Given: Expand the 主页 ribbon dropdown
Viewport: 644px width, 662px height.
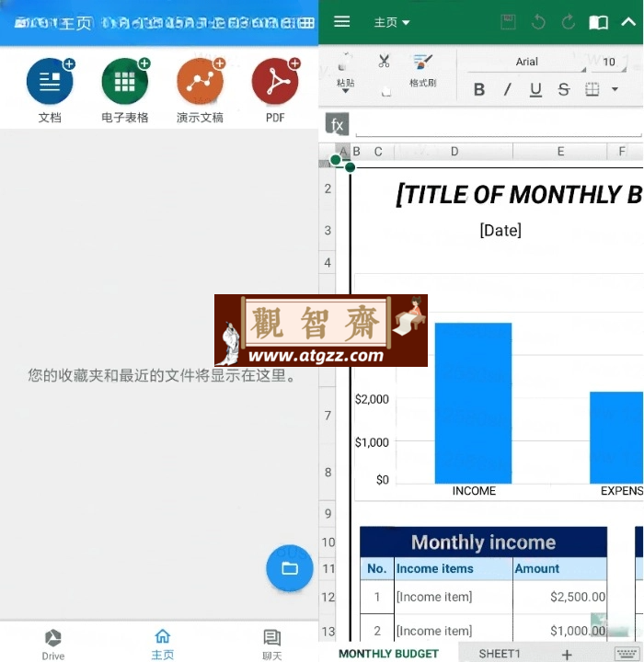Looking at the screenshot, I should point(392,22).
